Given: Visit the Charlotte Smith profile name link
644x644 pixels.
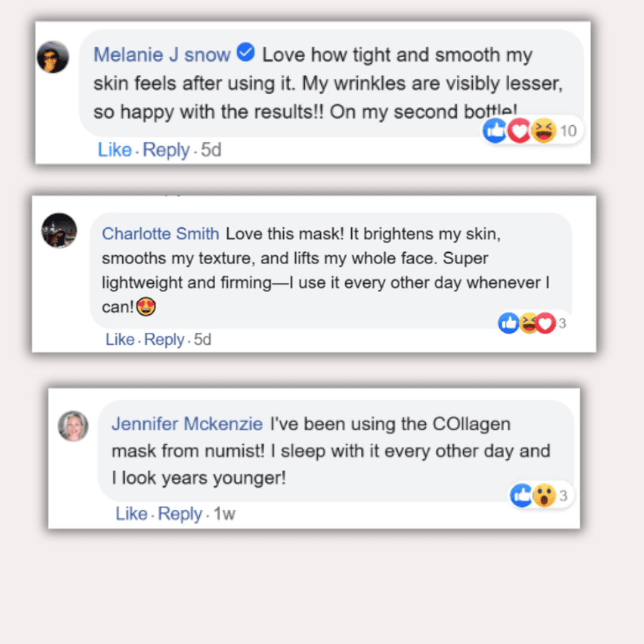Looking at the screenshot, I should (160, 234).
